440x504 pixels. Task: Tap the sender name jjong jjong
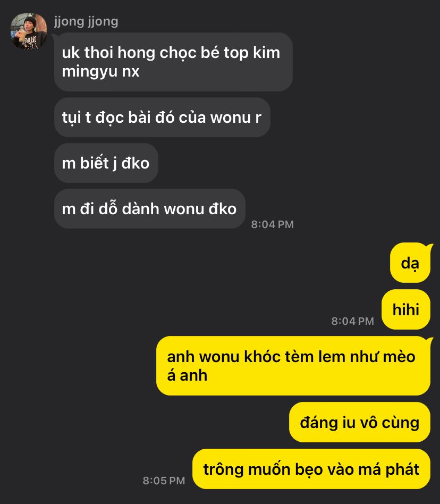[x=86, y=22]
